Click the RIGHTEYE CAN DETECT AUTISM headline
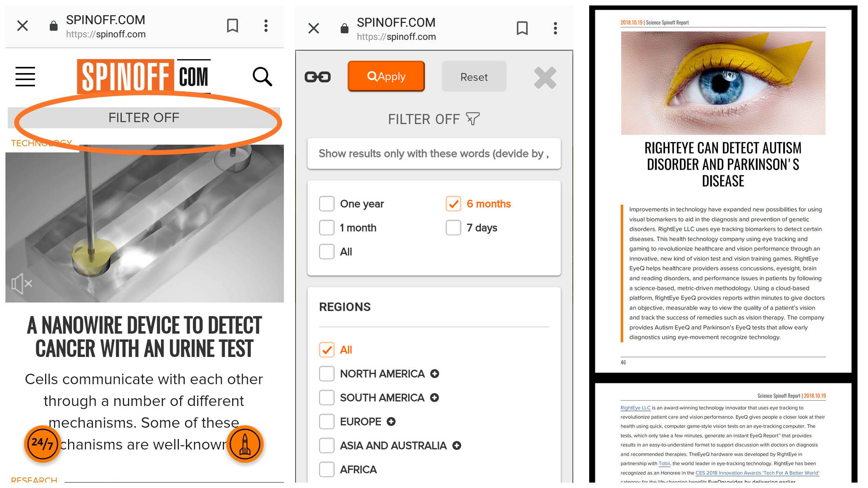 click(723, 164)
